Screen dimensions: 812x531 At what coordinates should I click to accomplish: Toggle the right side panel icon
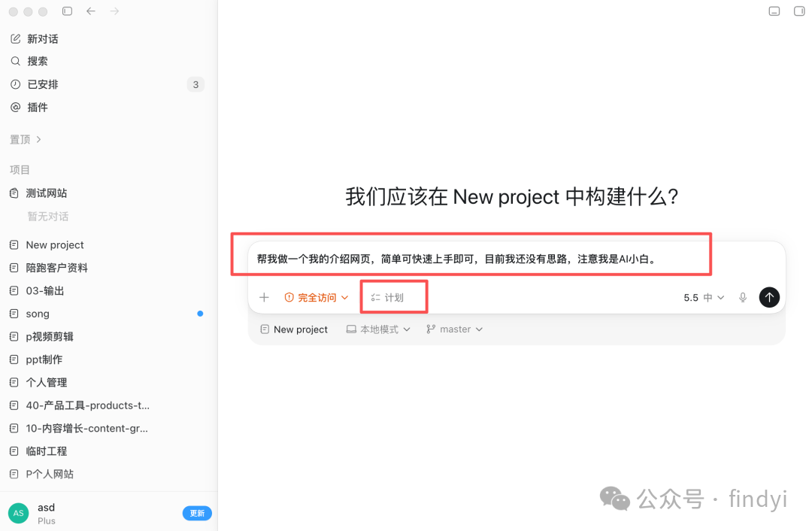799,11
